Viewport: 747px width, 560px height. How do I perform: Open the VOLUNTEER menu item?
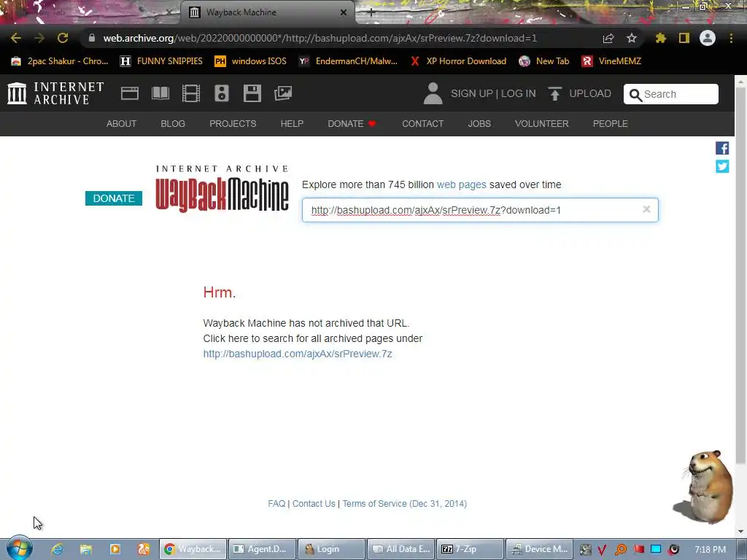click(x=542, y=124)
